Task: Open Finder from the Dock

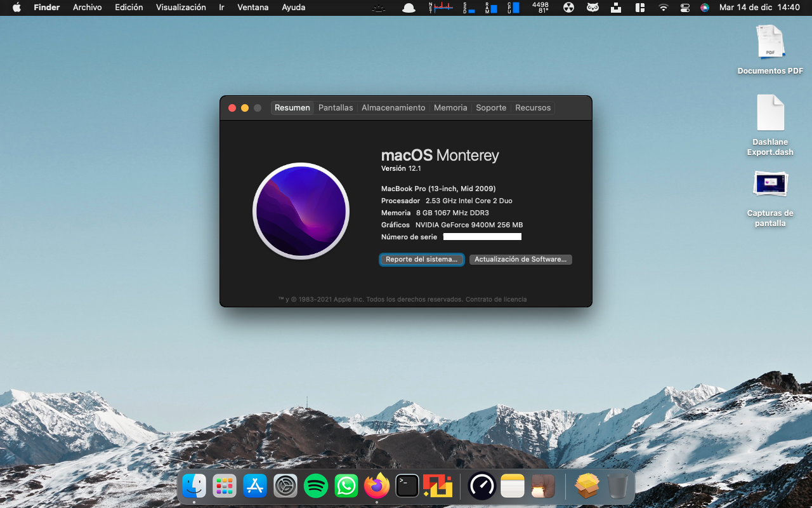Action: coord(194,486)
